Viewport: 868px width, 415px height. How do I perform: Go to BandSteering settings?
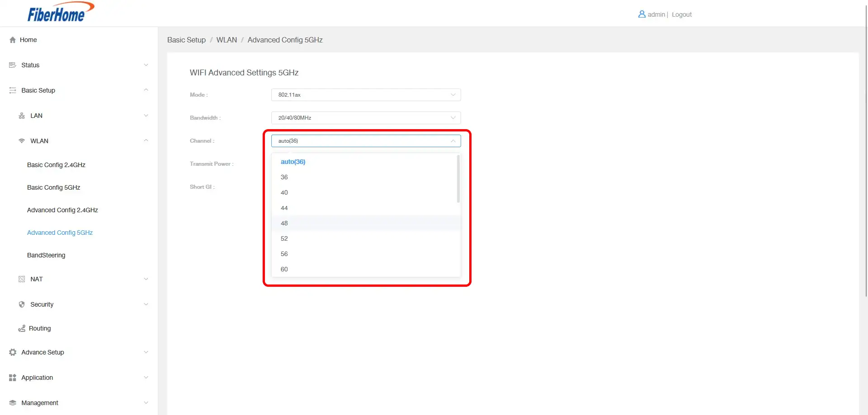46,255
